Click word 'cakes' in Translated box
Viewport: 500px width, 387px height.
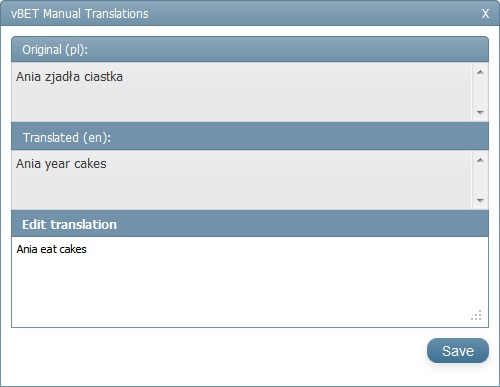click(x=90, y=164)
